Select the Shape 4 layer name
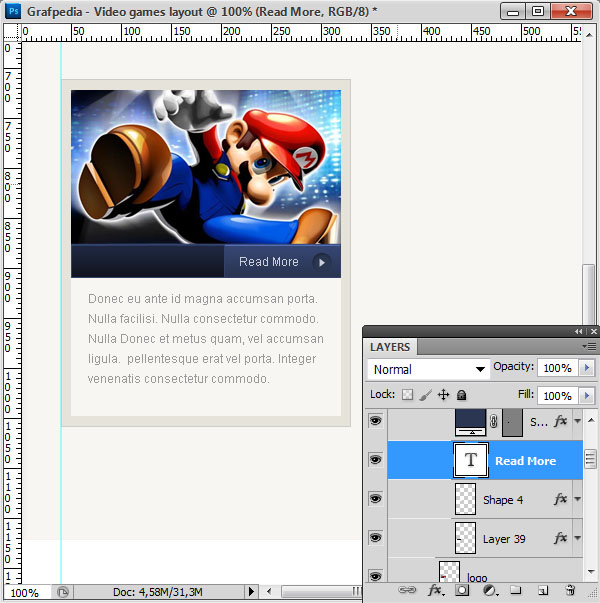Viewport: 600px width, 603px height. point(503,500)
